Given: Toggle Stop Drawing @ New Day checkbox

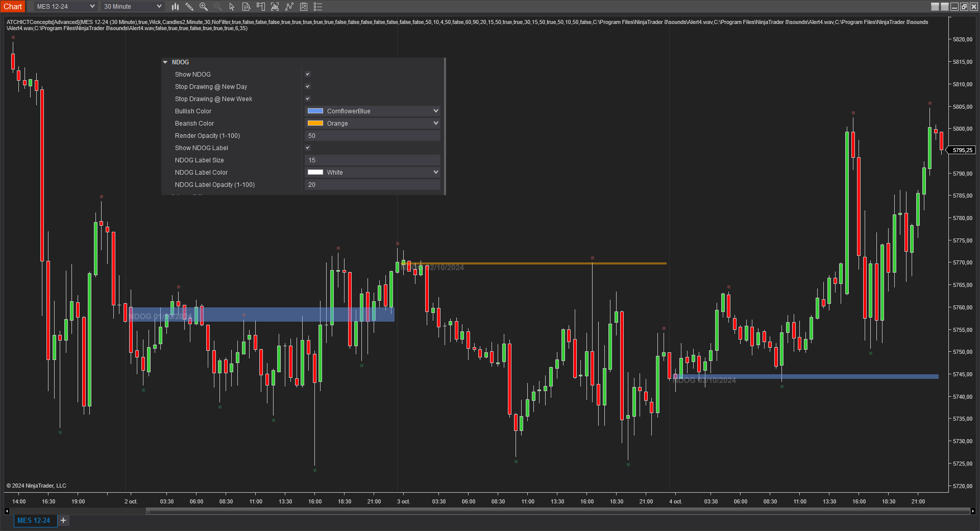Looking at the screenshot, I should click(308, 87).
